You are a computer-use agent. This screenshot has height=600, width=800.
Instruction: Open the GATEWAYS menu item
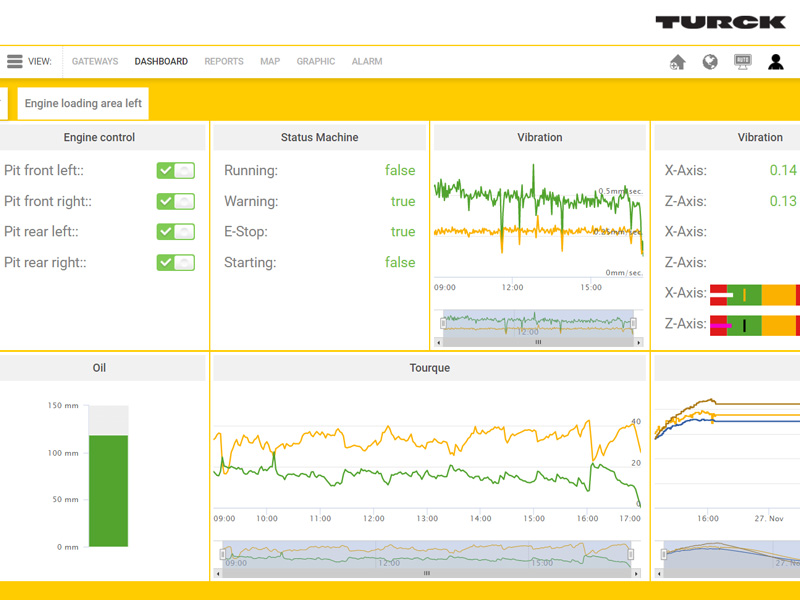[x=95, y=62]
